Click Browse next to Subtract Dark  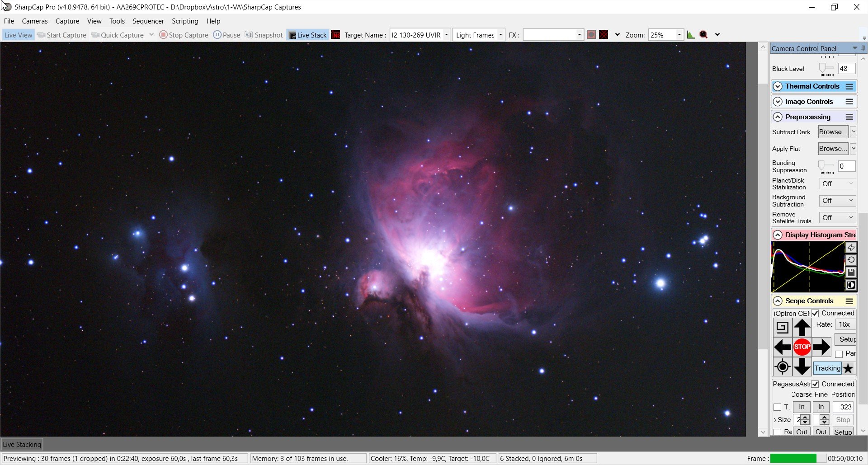pos(833,132)
